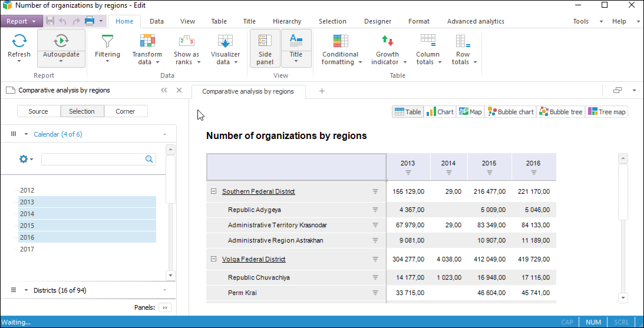
Task: Open the purple Report menu button
Action: [x=21, y=21]
